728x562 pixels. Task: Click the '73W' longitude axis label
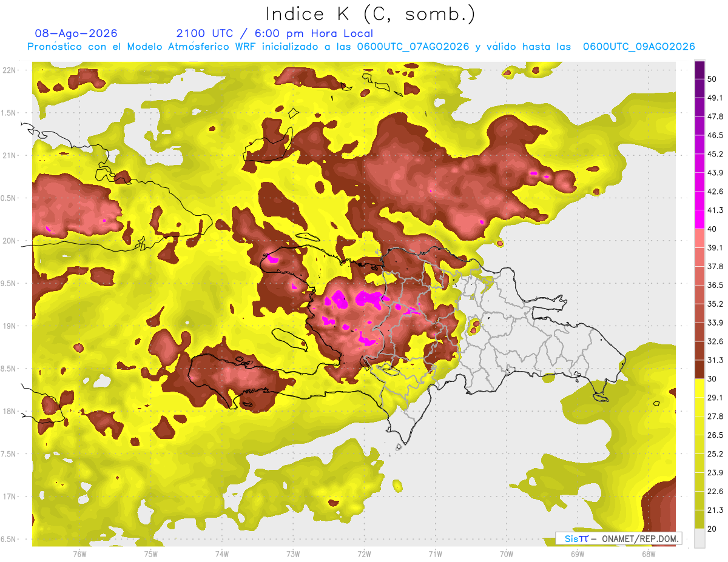[293, 554]
